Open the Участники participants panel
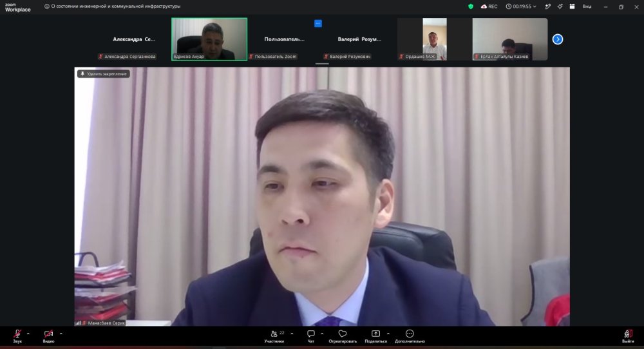This screenshot has height=349, width=644. coord(274,336)
